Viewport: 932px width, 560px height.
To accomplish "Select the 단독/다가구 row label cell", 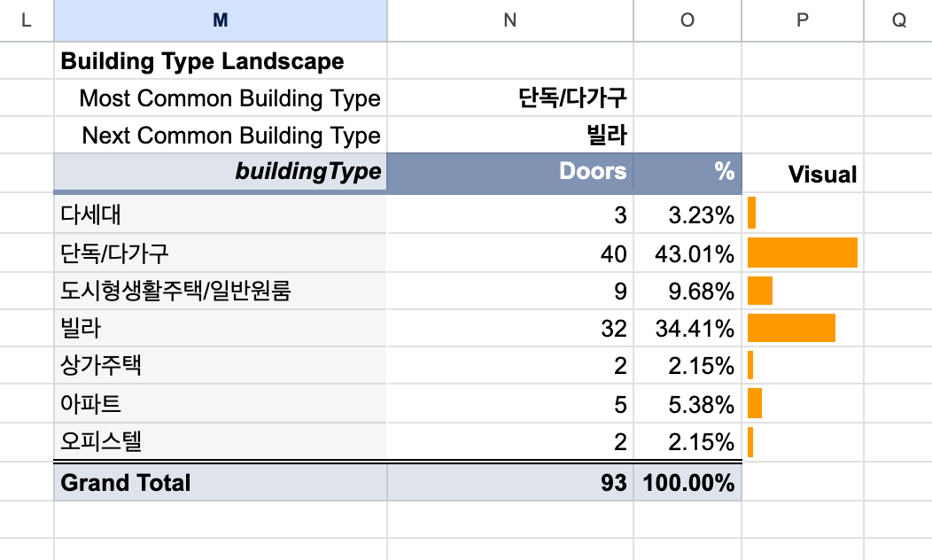I will click(221, 253).
